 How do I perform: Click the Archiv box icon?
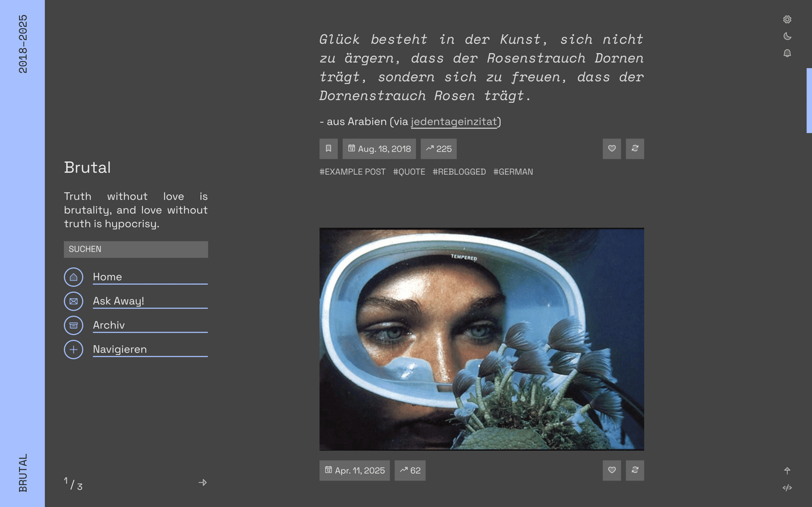(74, 325)
